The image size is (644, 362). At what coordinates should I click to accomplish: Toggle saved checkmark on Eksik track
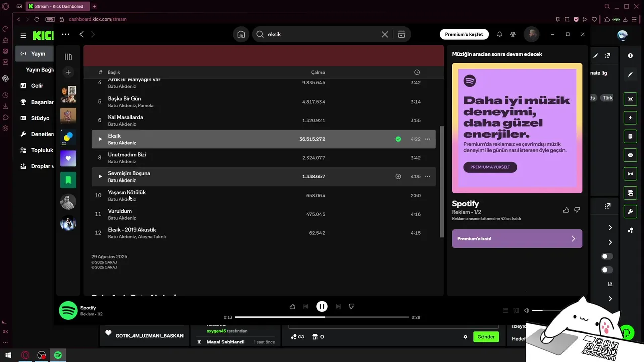[x=398, y=139]
